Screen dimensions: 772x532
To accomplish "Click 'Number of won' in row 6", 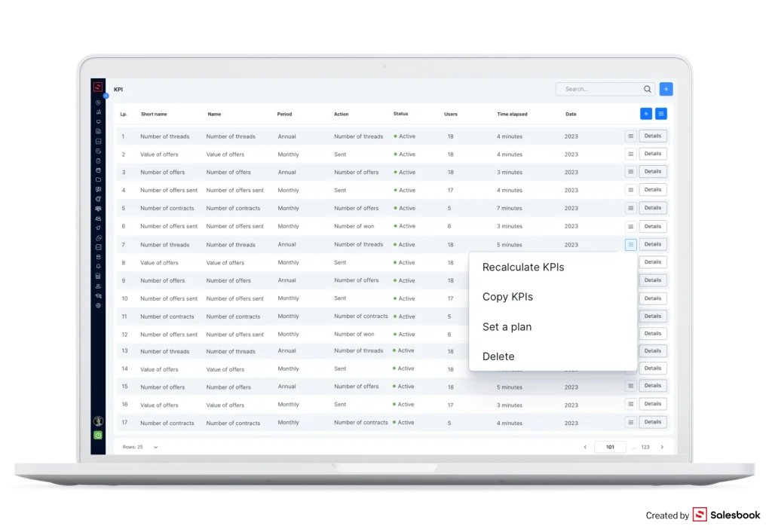I will tap(354, 226).
